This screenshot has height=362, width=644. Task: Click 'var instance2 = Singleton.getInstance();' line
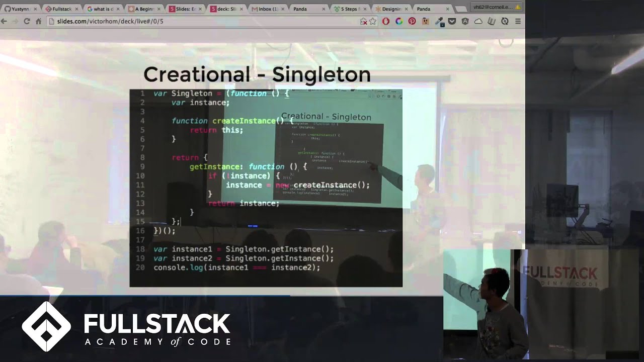[x=244, y=258]
